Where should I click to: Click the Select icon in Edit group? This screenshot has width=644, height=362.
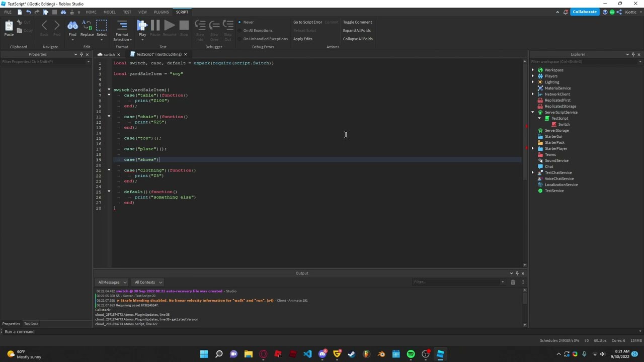coord(102,26)
